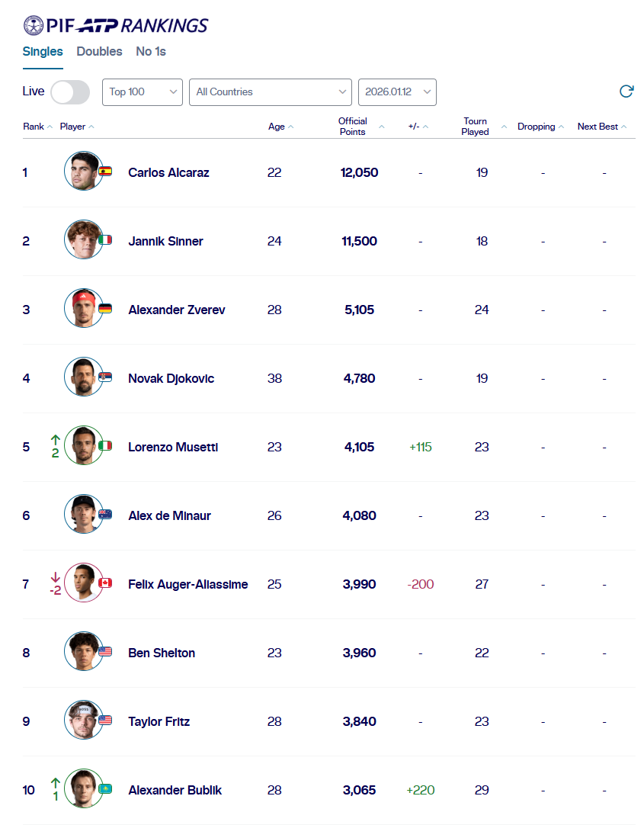Viewport: 644px width, 825px height.
Task: Click the PIF ATP Rankings logo
Action: point(115,25)
